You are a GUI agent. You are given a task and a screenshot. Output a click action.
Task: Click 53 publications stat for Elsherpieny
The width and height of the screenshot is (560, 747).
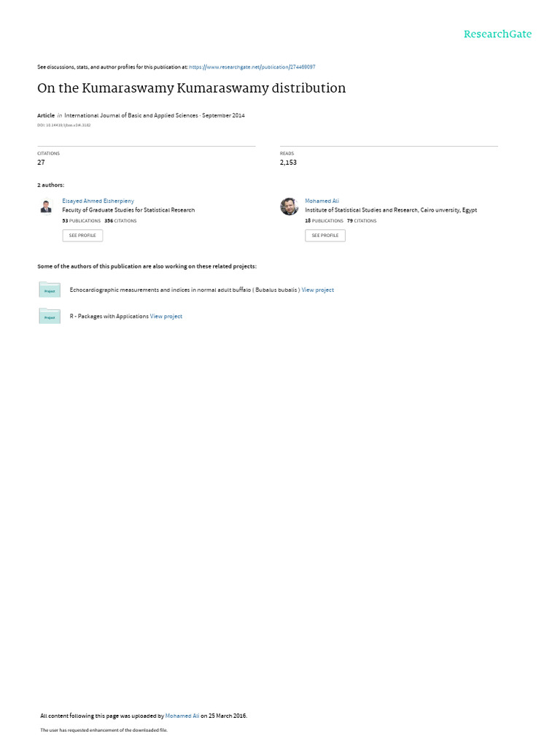82,221
